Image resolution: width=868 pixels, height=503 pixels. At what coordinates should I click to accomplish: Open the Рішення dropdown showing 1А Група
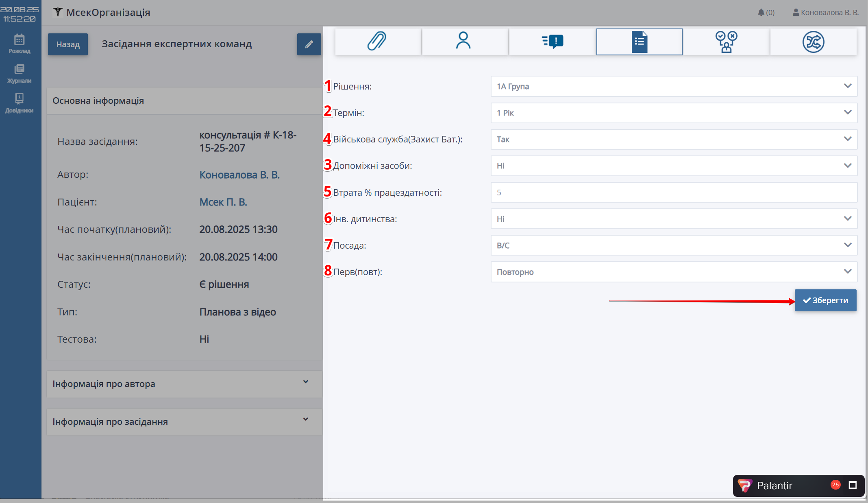pos(674,86)
